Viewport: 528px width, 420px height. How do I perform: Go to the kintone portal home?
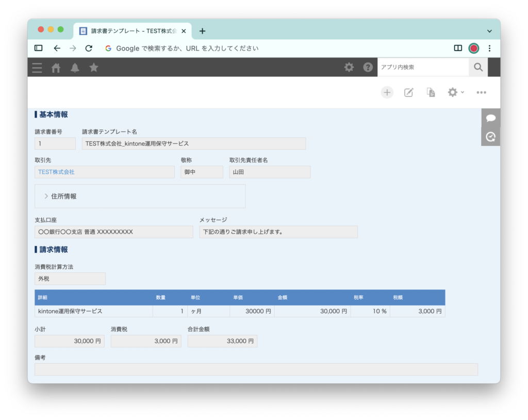click(x=56, y=68)
